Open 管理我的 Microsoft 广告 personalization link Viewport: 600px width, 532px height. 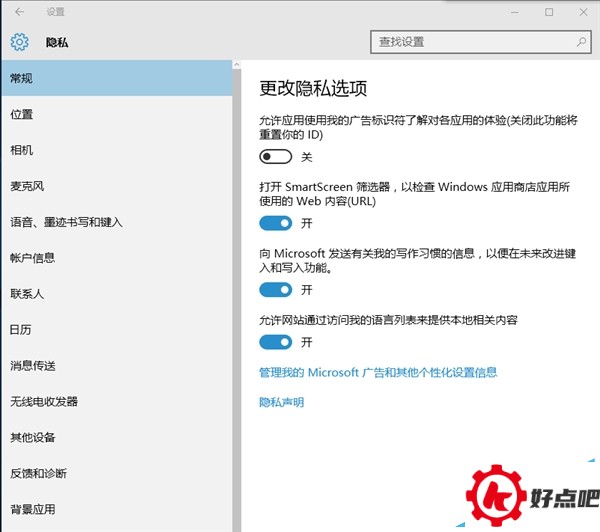pos(378,372)
